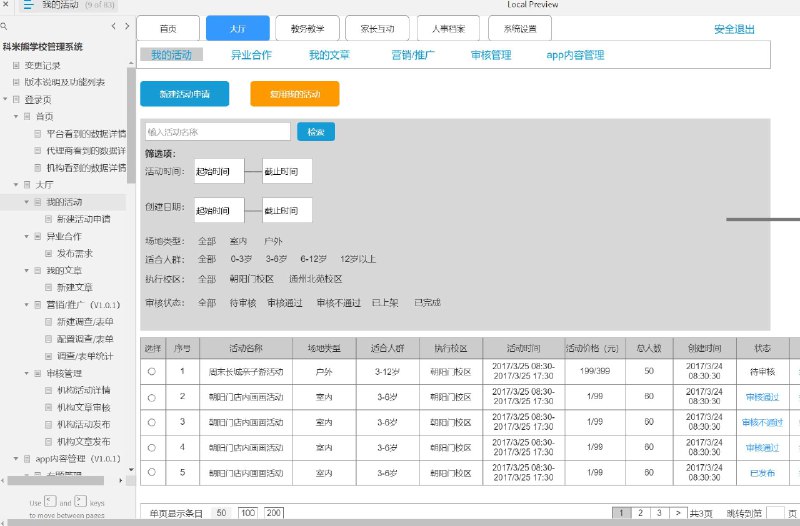This screenshot has height=526, width=800.
Task: Filter venue type by 室内
Action: (238, 241)
